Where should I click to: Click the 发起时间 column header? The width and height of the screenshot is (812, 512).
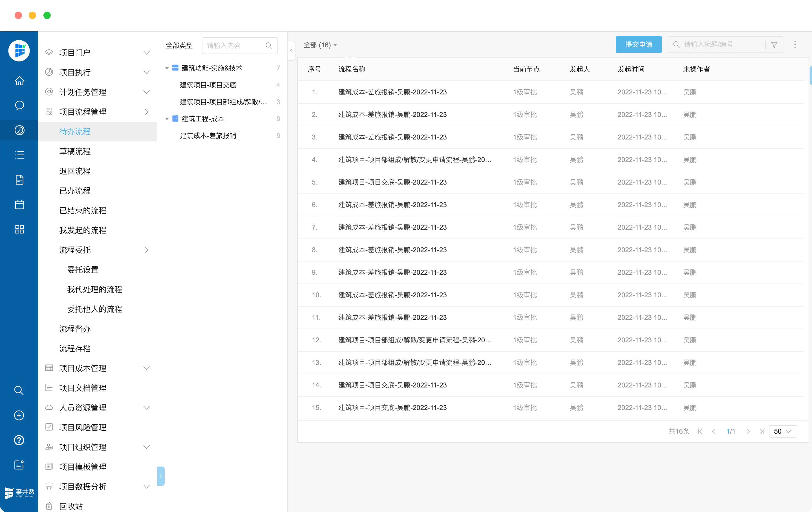631,69
